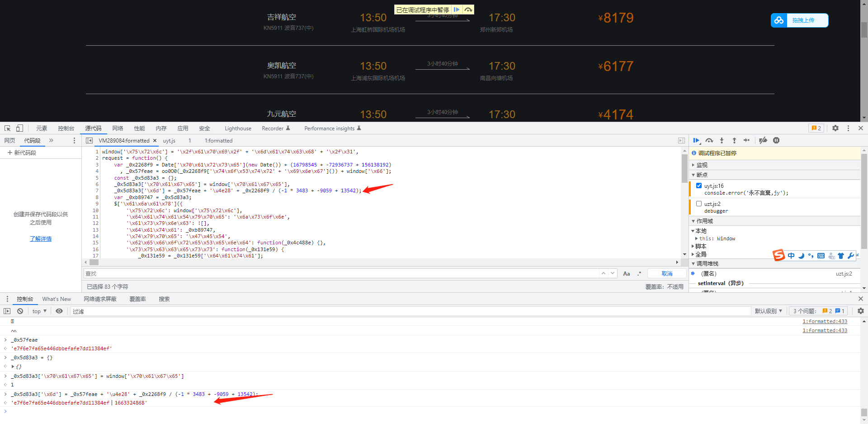This screenshot has height=424, width=868.
Task: Open the Lighthouse tab
Action: tap(238, 129)
